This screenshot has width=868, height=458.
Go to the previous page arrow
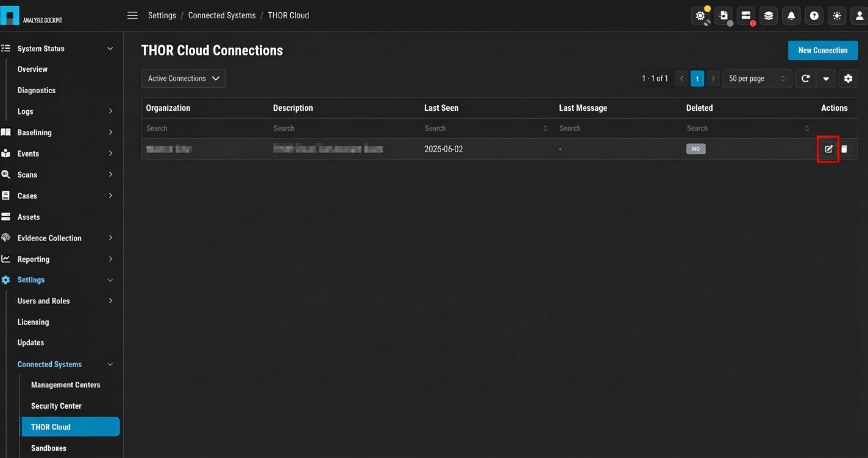(682, 79)
